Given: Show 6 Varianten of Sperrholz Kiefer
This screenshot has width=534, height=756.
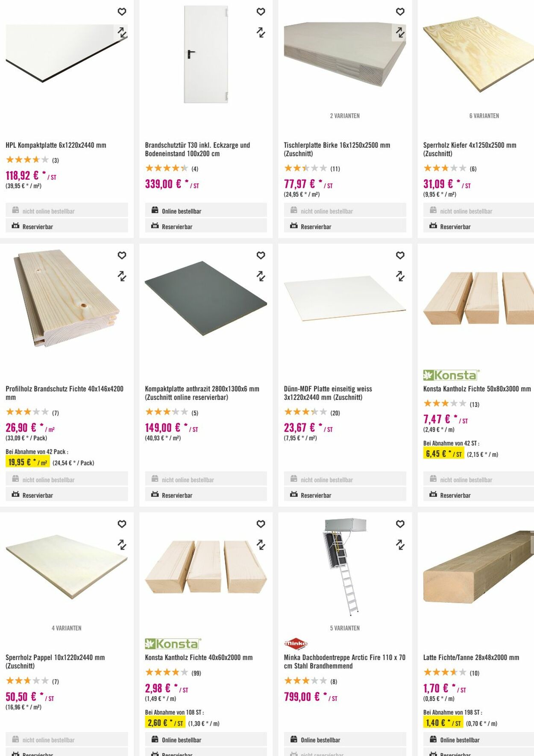Looking at the screenshot, I should point(484,116).
